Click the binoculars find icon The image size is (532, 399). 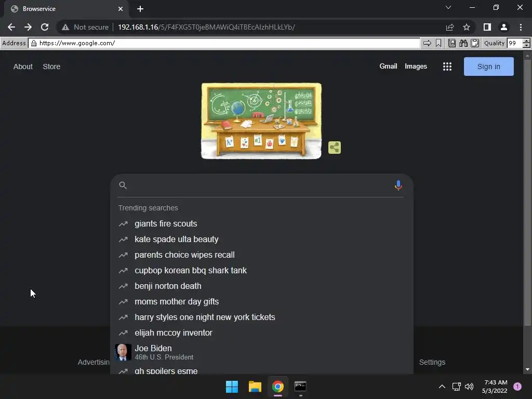[463, 43]
